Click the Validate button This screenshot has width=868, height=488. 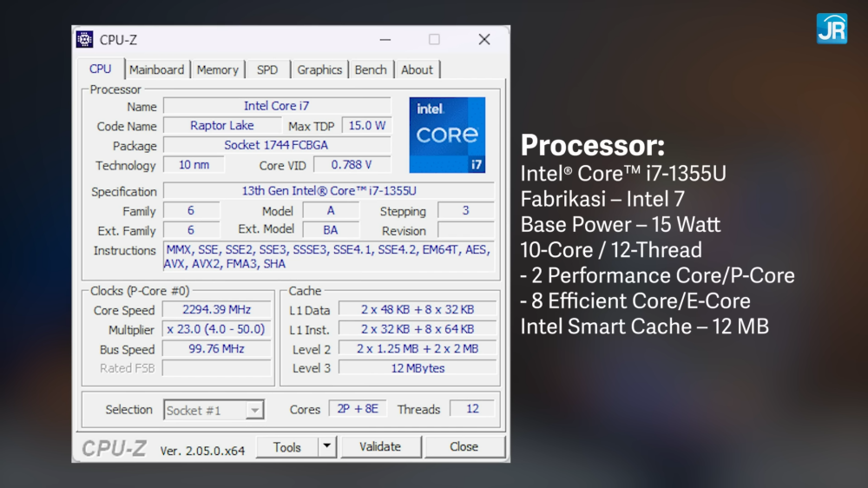point(380,446)
